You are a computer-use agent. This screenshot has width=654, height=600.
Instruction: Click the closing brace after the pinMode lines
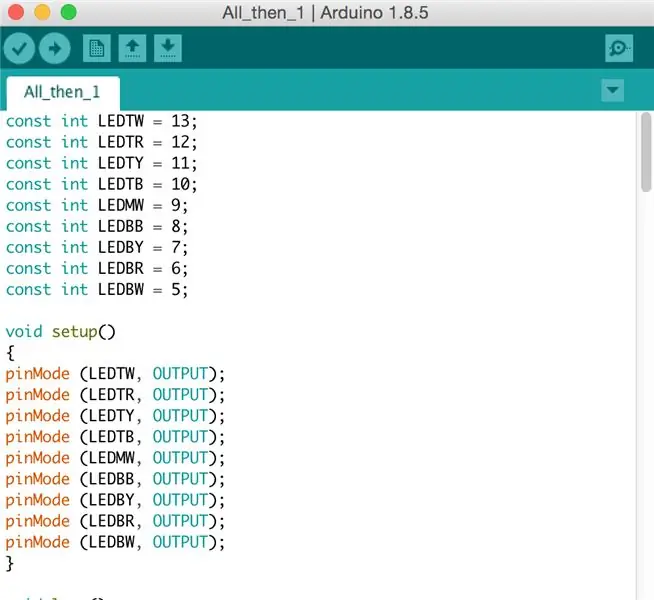pos(10,564)
